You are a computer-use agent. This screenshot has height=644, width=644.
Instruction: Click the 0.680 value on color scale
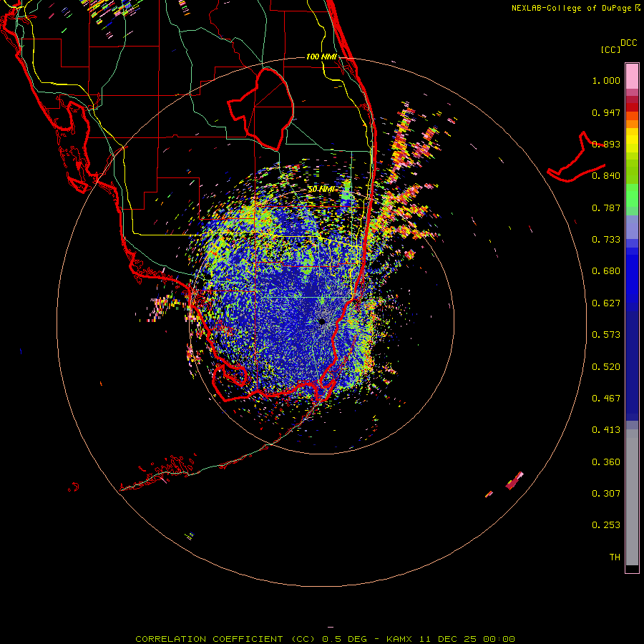(606, 271)
